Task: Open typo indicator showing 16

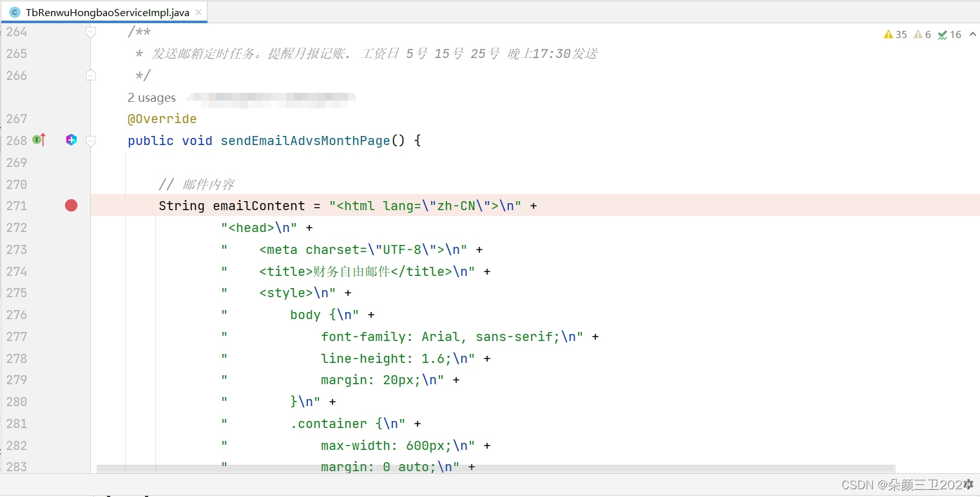Action: point(950,35)
